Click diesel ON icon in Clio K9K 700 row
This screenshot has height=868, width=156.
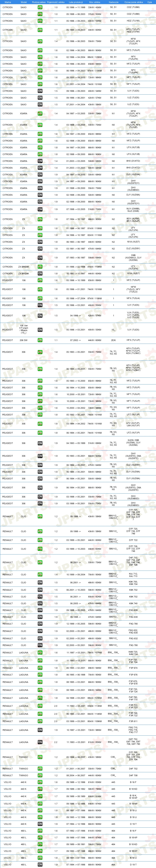[40, 583]
